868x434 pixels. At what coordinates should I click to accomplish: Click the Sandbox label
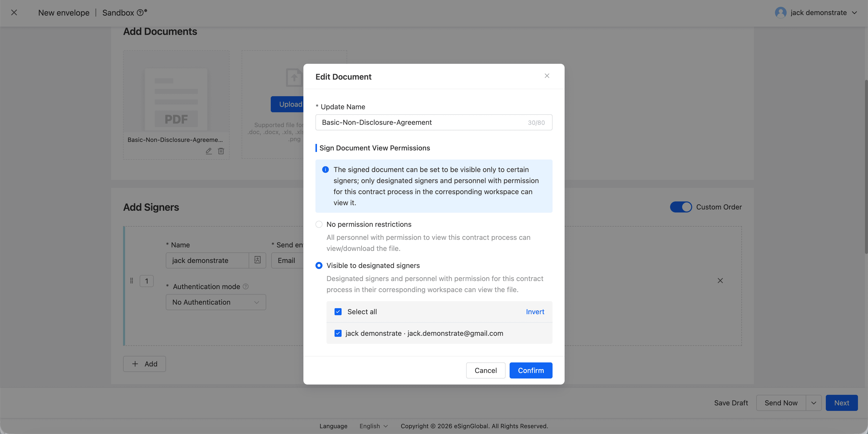[118, 13]
